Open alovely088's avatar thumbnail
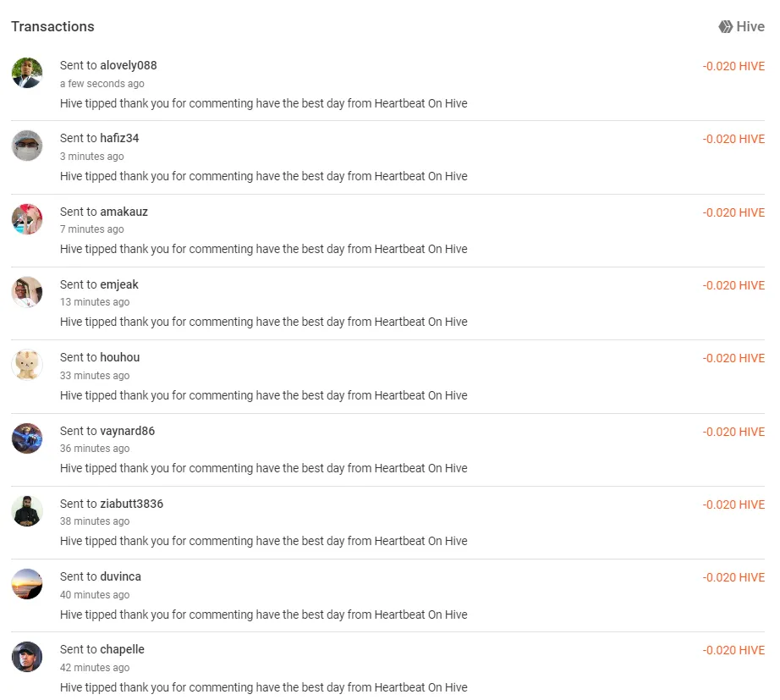Screen dimensions: 780x700 [x=27, y=73]
